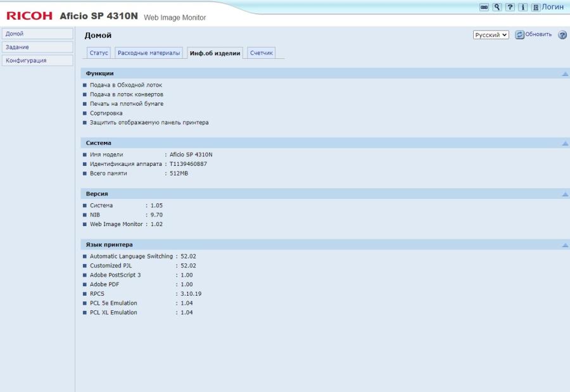
Task: Collapse the Версия section with its triangle
Action: click(x=565, y=194)
